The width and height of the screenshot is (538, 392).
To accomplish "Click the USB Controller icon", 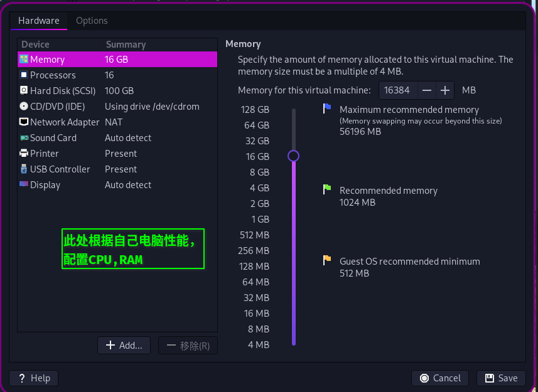I will click(x=24, y=169).
